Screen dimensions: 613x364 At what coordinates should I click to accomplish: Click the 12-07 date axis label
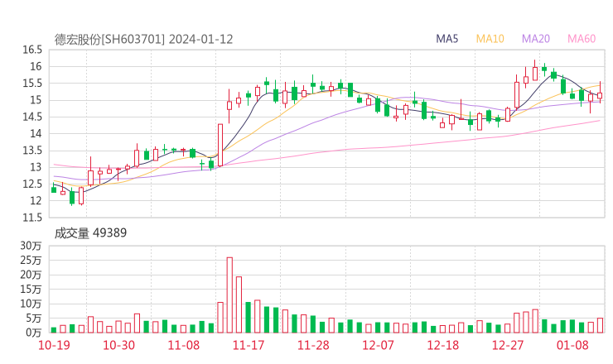(378, 345)
